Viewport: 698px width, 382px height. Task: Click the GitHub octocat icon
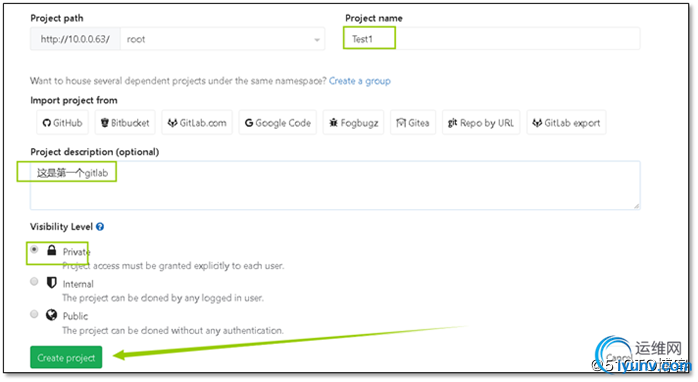tap(47, 123)
